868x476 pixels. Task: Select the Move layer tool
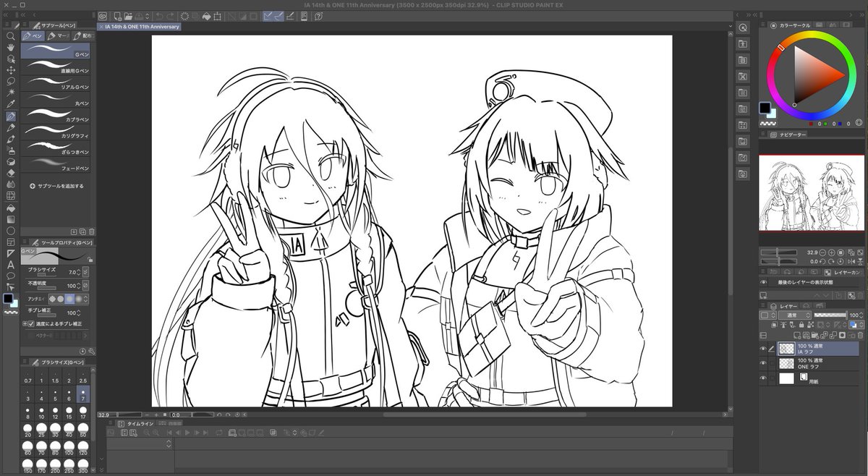[11, 69]
